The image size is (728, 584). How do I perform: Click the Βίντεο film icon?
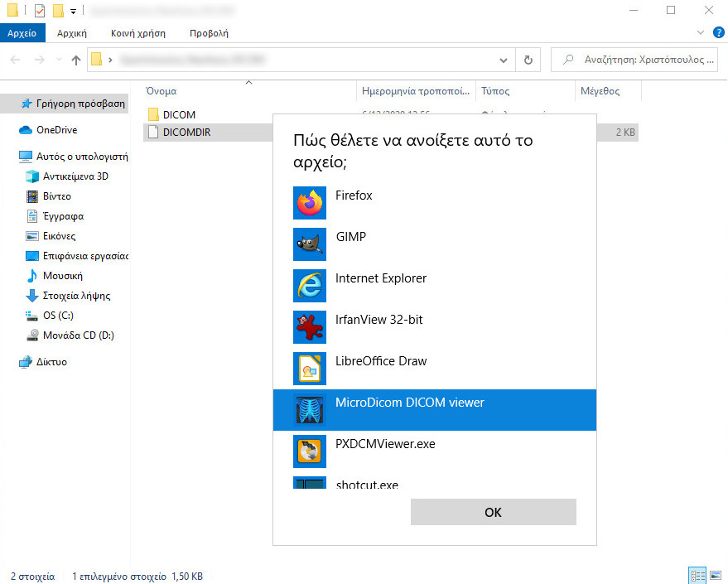point(32,196)
